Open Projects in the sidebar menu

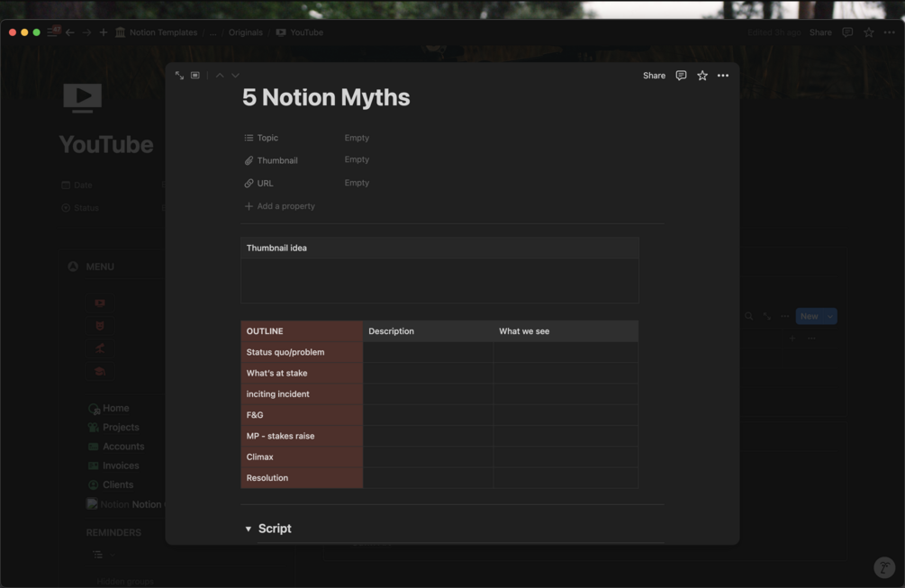click(113, 427)
